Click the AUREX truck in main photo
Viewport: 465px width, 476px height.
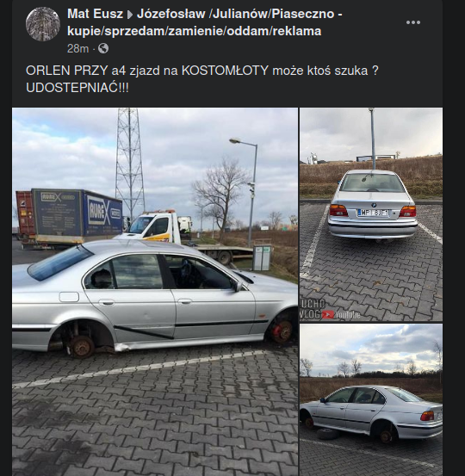tap(69, 218)
